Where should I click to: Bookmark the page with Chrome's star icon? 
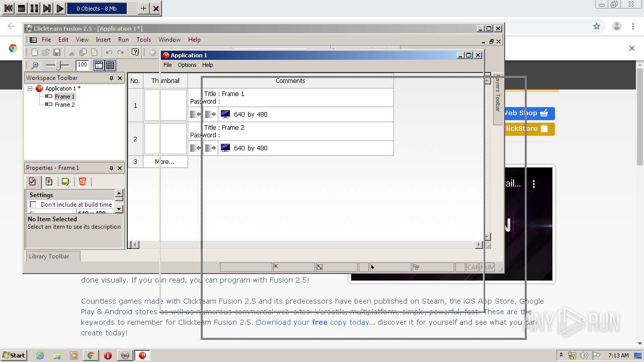point(597,26)
